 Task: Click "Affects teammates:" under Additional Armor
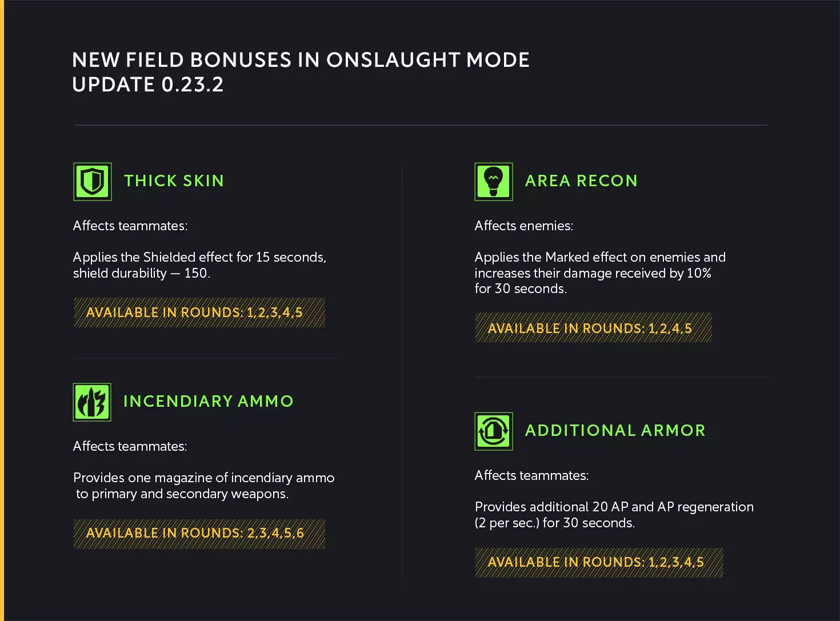[531, 476]
